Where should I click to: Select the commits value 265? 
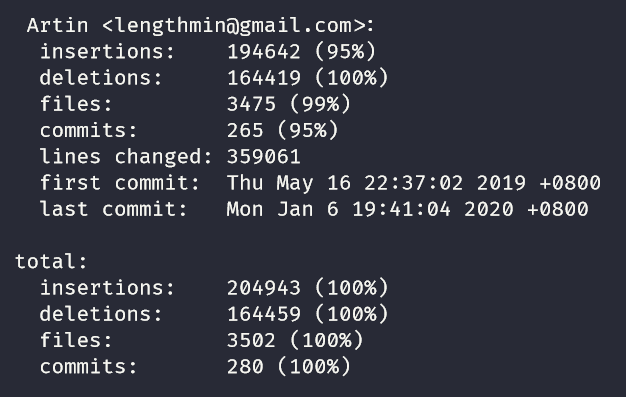click(x=245, y=131)
